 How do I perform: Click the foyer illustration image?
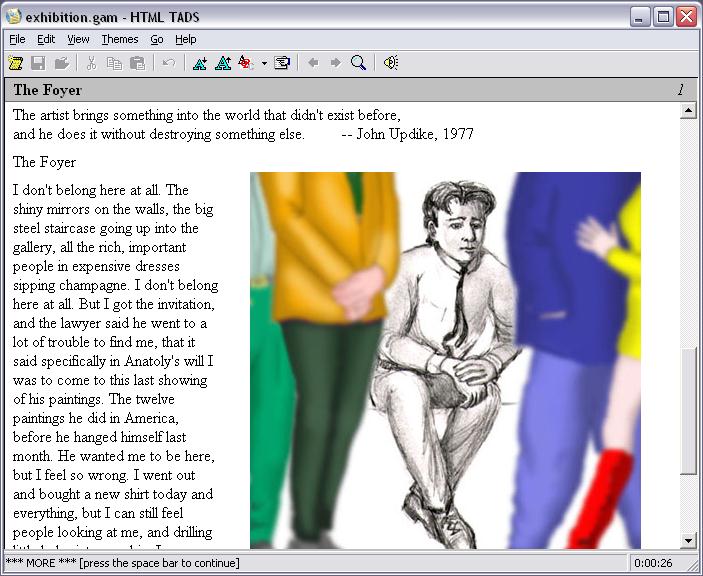445,360
